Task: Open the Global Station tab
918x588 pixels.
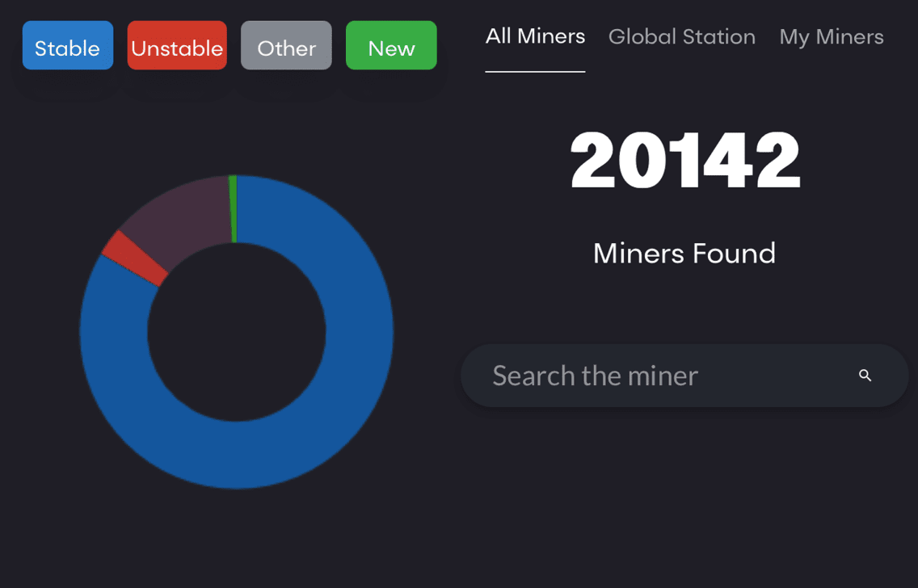Action: click(x=681, y=37)
